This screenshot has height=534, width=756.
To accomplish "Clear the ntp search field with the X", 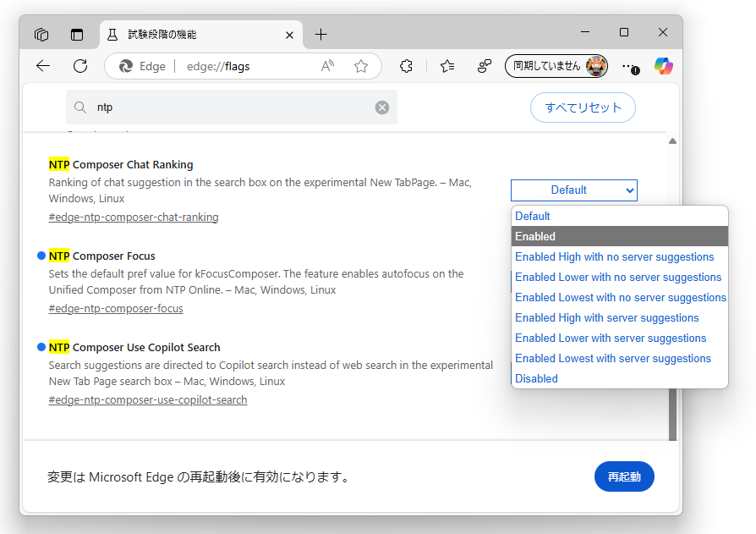I will [x=381, y=107].
